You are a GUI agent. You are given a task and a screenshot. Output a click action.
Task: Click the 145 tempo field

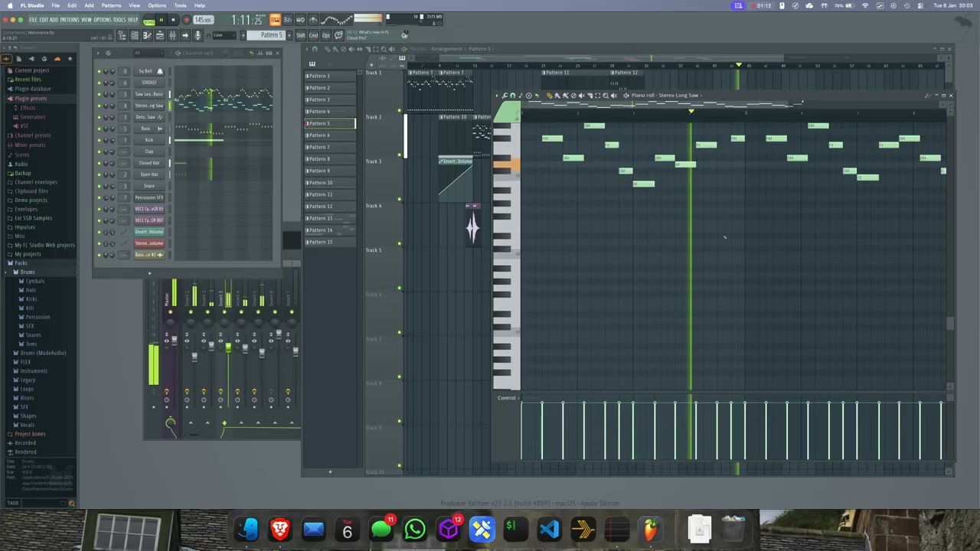(x=203, y=20)
